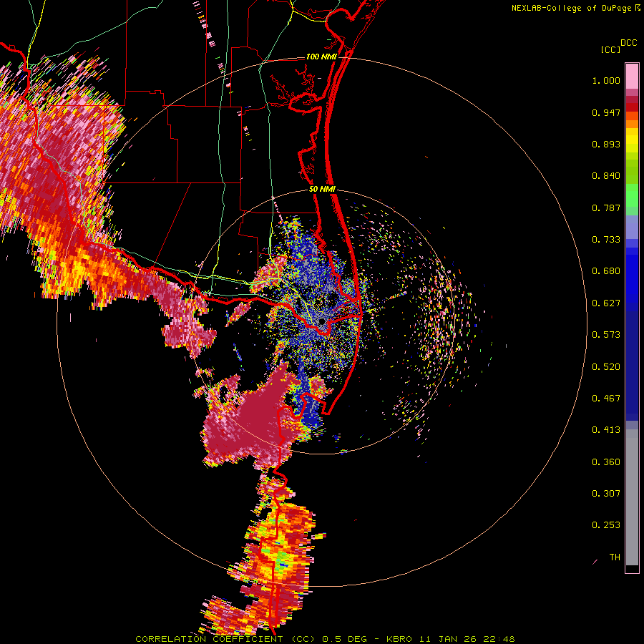Select the 0.893 legend value

tap(606, 144)
